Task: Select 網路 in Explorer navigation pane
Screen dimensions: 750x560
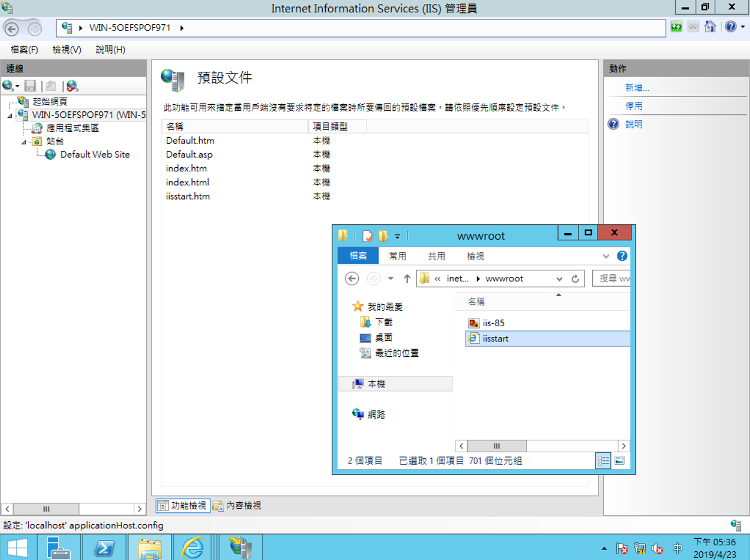Action: tap(376, 414)
